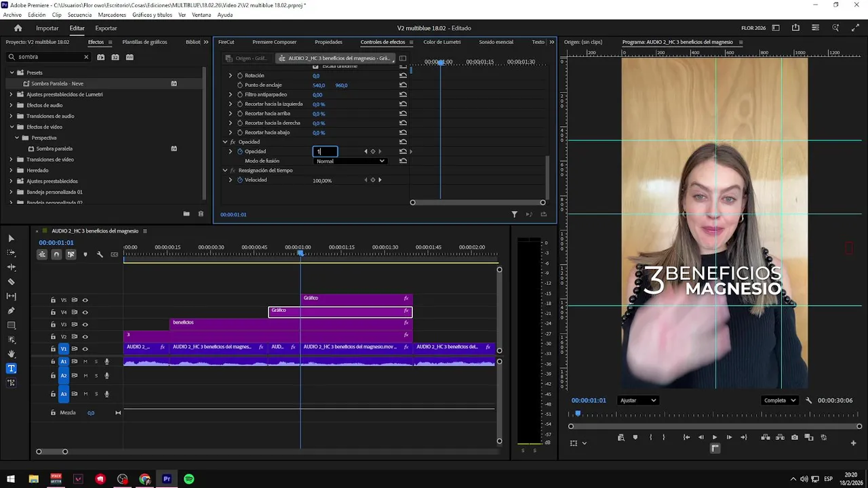Open the Archivo menu
The image size is (868, 488).
click(12, 15)
